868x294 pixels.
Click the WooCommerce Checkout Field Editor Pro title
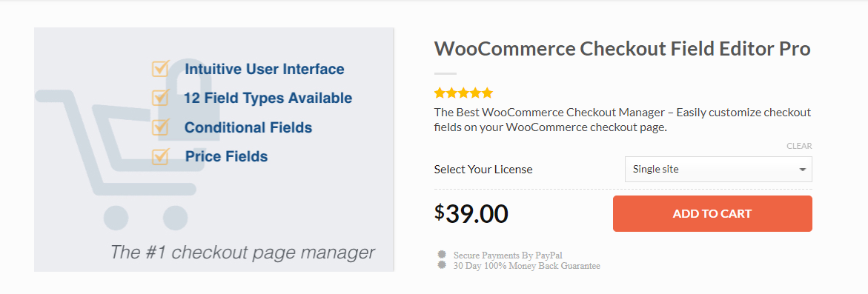622,49
